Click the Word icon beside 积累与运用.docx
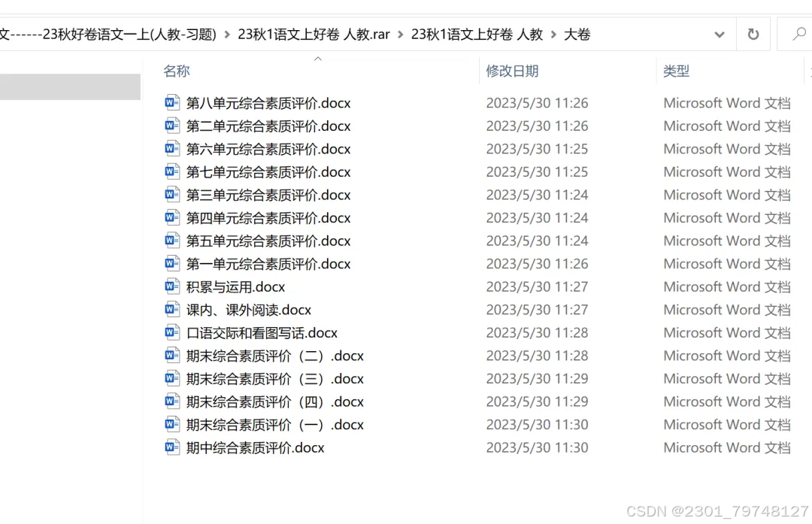The width and height of the screenshot is (812, 524). [172, 286]
